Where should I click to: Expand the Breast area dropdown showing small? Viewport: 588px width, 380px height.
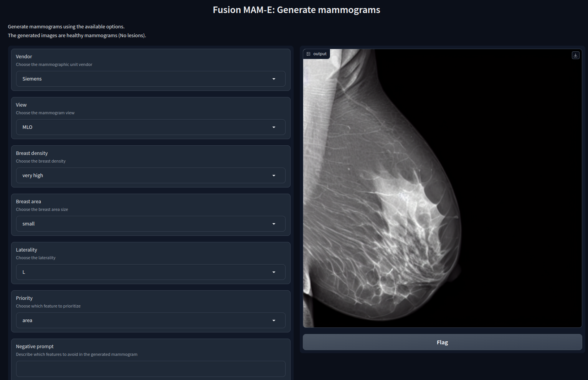150,224
